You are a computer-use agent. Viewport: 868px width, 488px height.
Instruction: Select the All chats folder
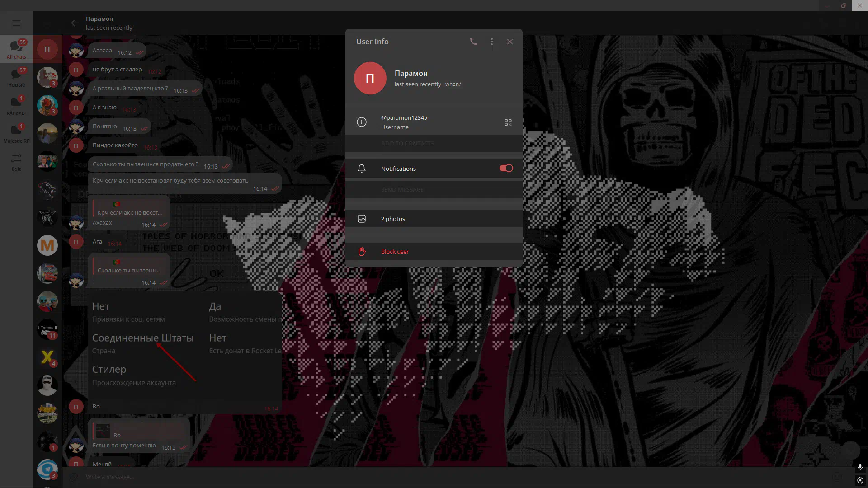click(x=16, y=49)
